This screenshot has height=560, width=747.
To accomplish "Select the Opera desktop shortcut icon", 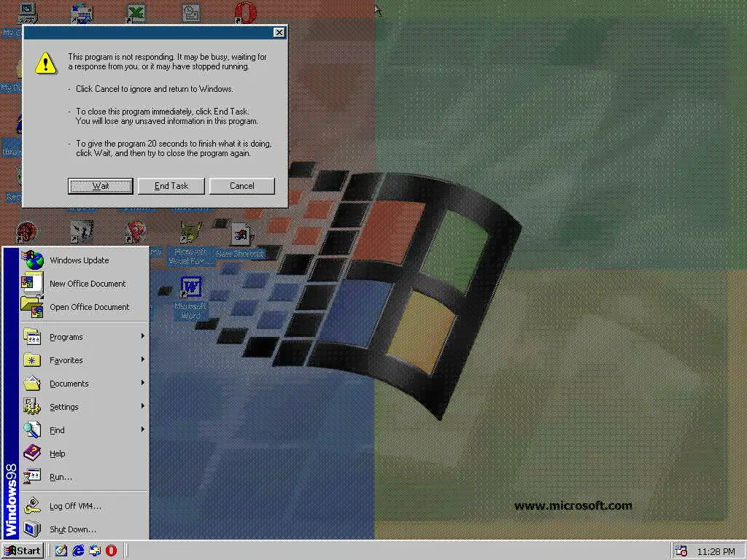I will (x=245, y=13).
